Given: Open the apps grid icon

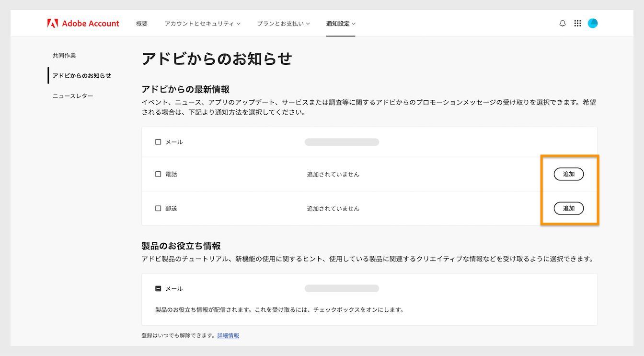Looking at the screenshot, I should (577, 23).
